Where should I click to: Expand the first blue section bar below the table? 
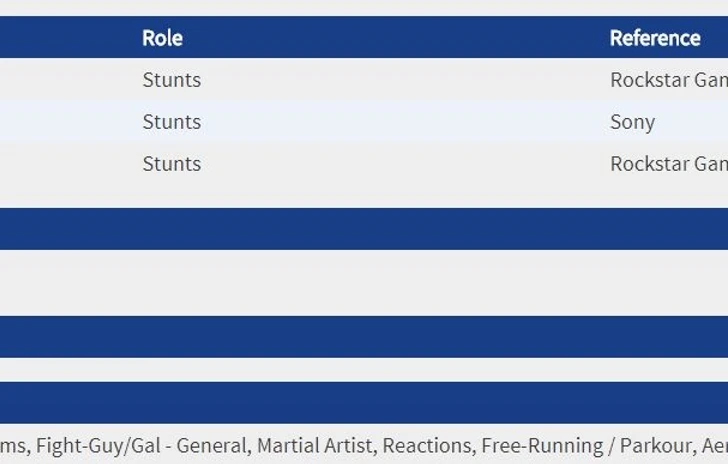click(364, 229)
